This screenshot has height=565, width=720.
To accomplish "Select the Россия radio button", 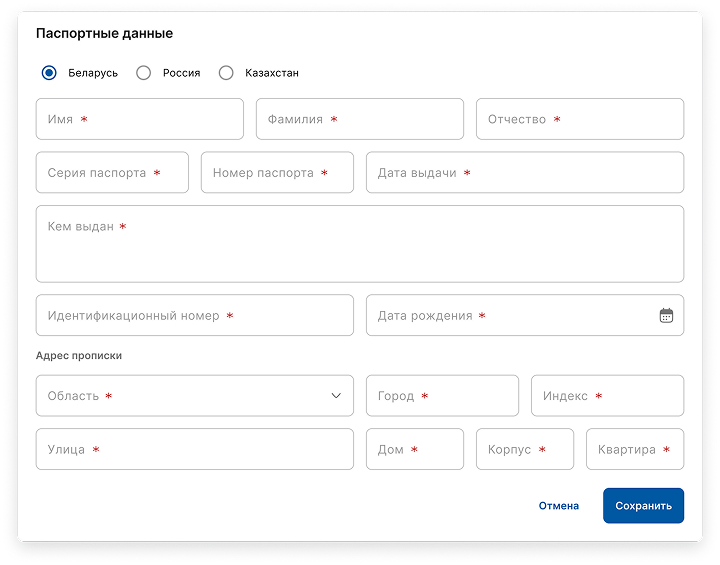I will (x=143, y=73).
